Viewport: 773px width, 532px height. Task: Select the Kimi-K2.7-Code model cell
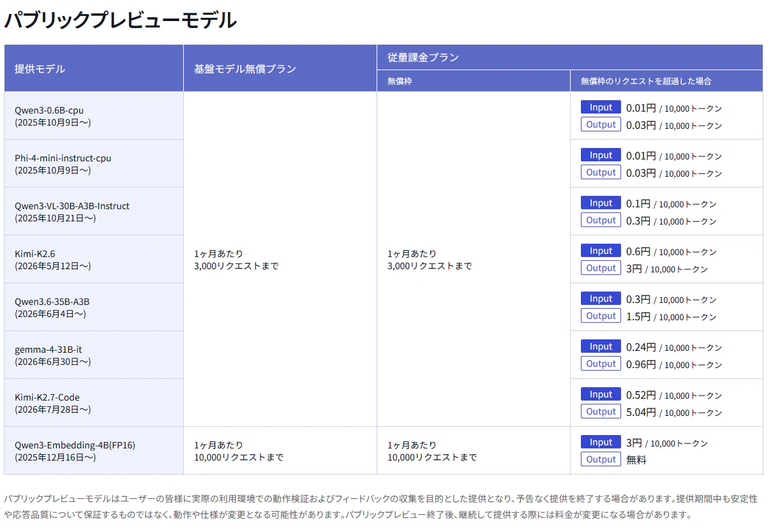tap(94, 403)
